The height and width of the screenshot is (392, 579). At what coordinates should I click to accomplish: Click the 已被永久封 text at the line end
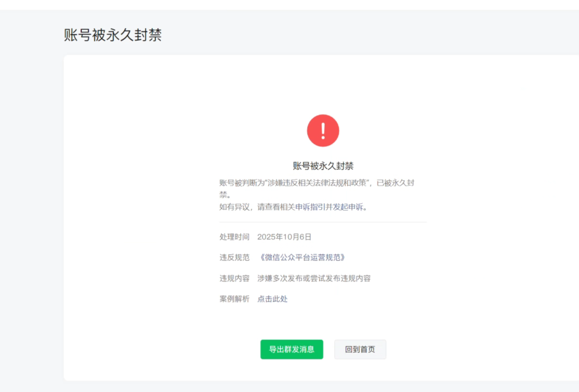click(x=395, y=183)
